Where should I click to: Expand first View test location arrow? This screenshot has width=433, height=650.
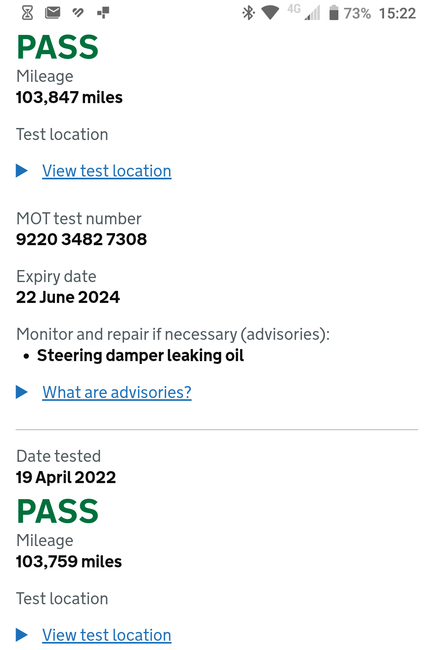(22, 170)
